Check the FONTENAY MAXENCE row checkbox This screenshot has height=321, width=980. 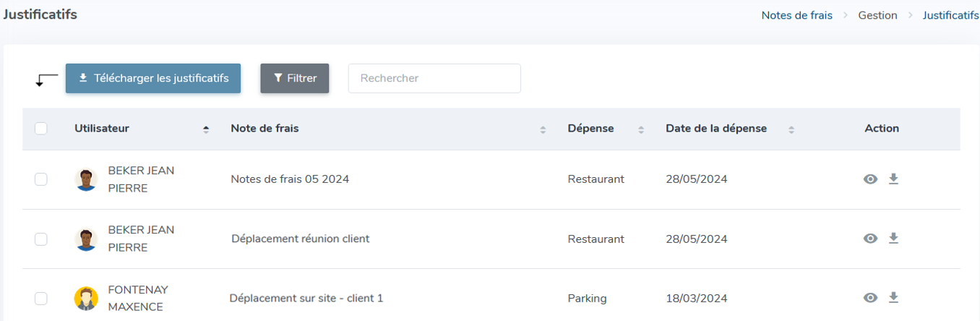click(x=41, y=298)
